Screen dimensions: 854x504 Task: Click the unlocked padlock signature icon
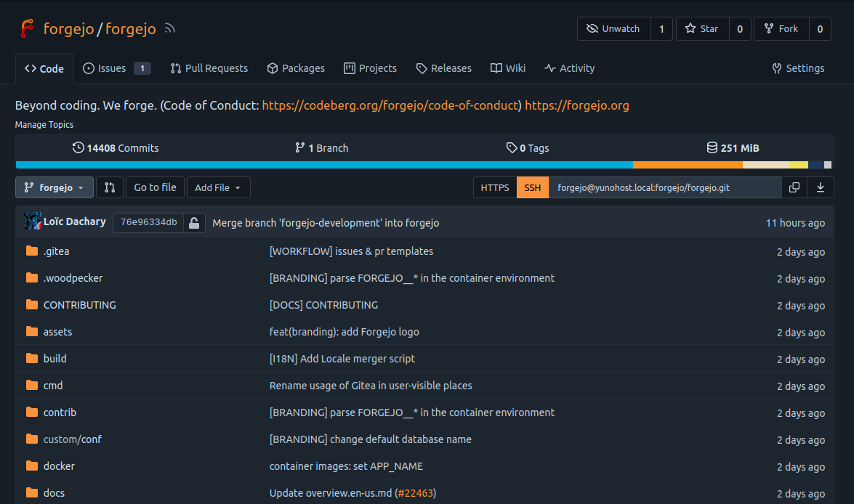coord(194,223)
